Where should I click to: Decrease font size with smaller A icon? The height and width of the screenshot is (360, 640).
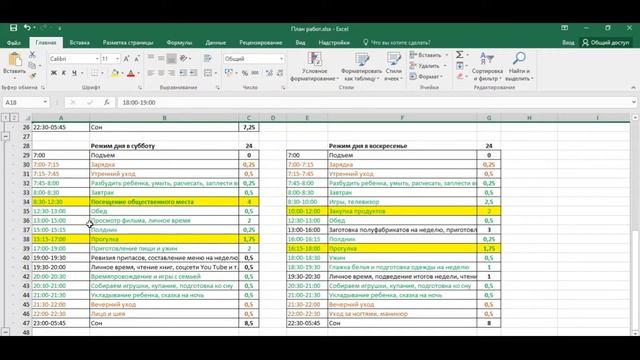[137, 59]
